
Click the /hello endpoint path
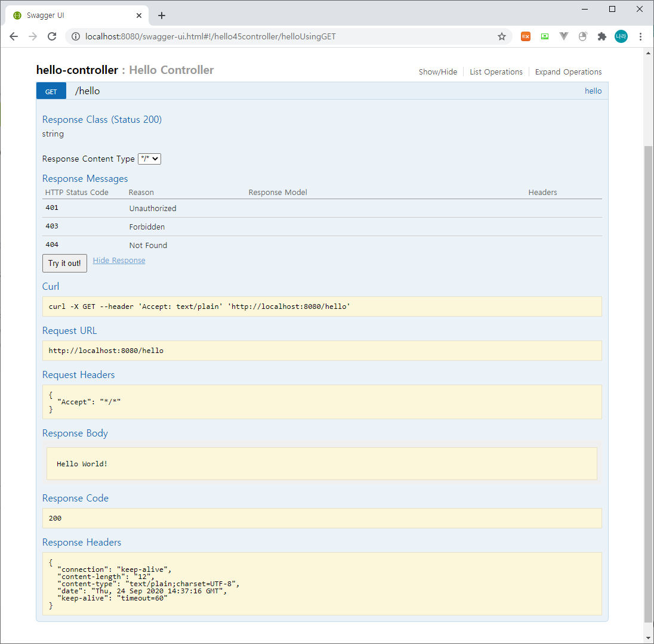87,91
